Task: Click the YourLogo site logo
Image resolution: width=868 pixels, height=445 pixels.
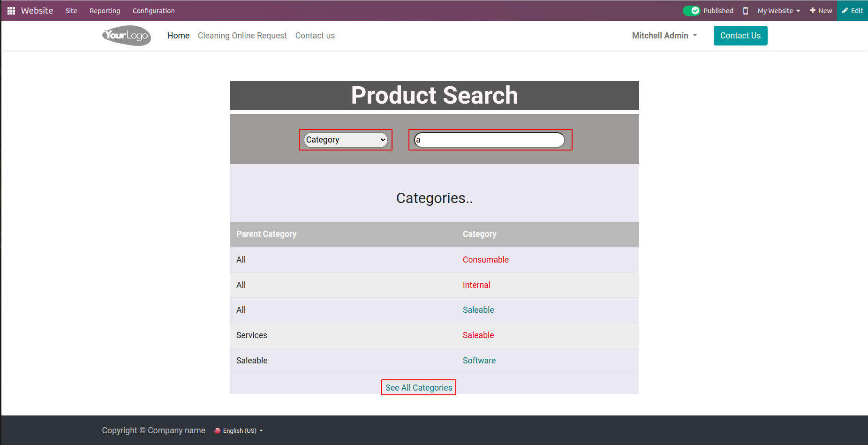Action: click(x=127, y=36)
